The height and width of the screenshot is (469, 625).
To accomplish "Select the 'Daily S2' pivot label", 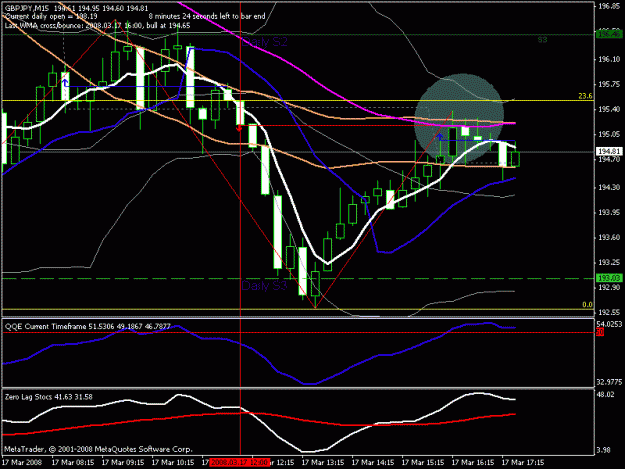I will 264,41.
